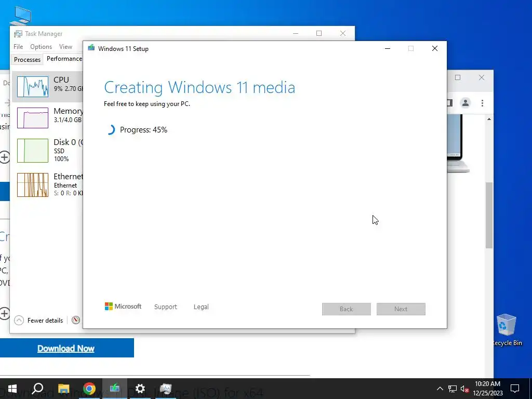Minimize the Task Manager window
This screenshot has height=399, width=532.
pyautogui.click(x=296, y=33)
